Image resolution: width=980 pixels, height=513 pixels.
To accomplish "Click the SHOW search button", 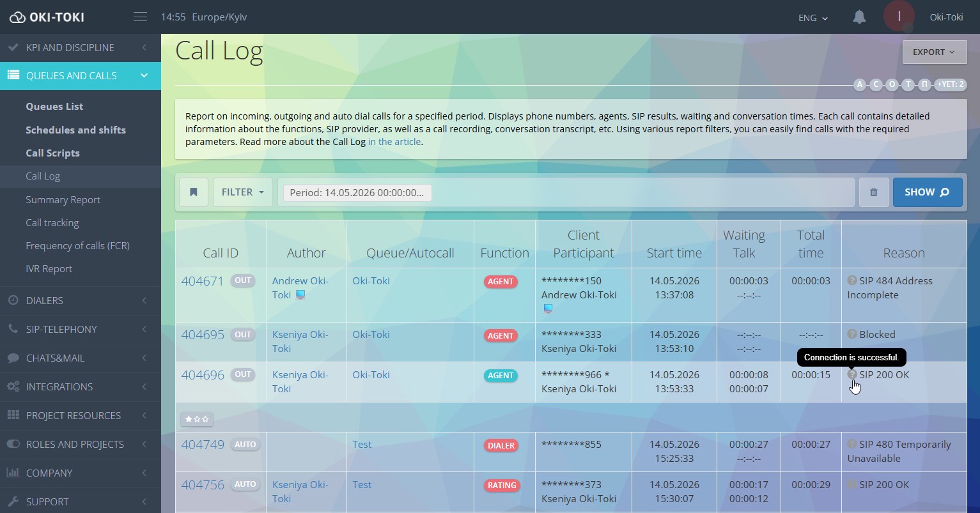I will (928, 192).
